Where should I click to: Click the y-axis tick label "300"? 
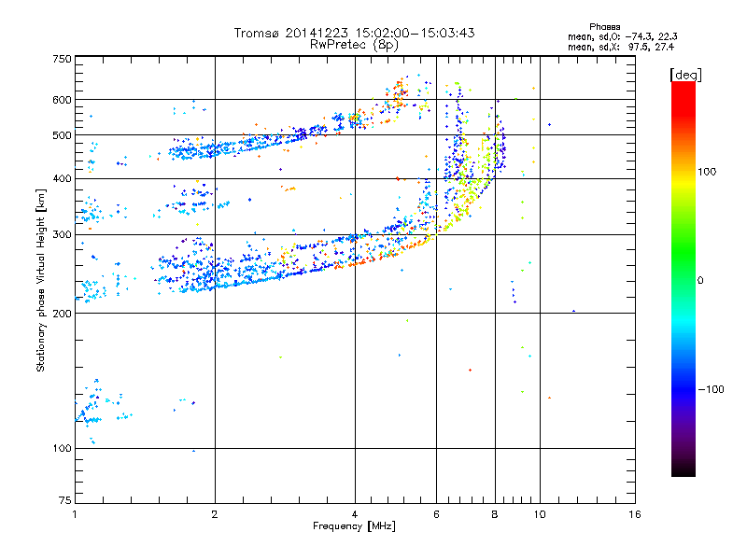click(63, 234)
